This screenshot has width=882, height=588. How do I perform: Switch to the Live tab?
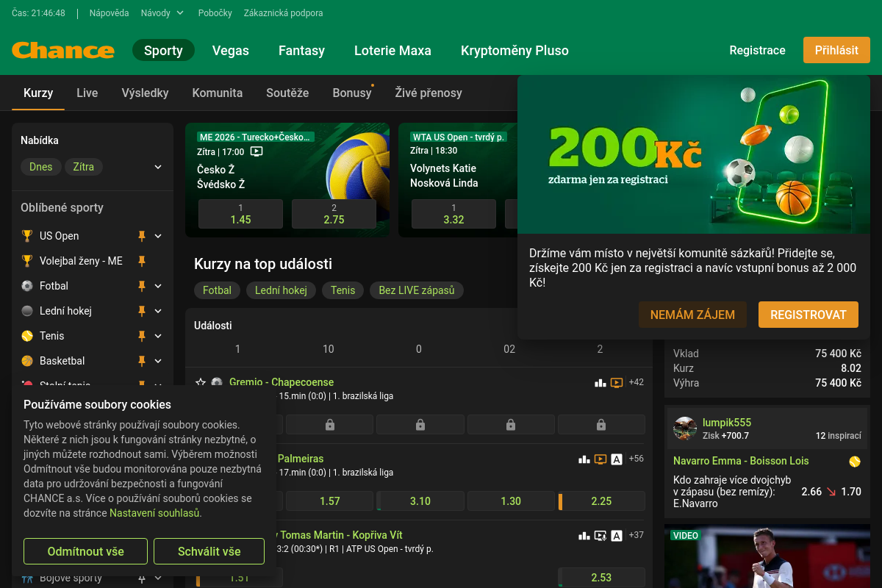pyautogui.click(x=87, y=93)
